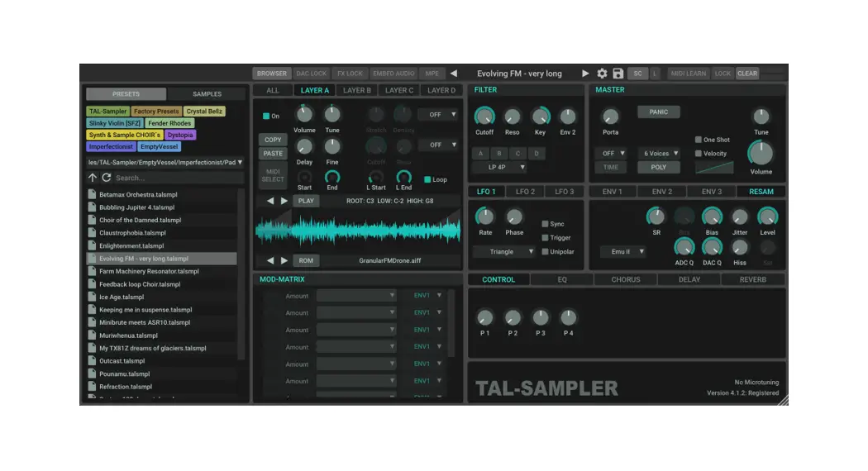Adjust the L Start loop knob
Screen dimensions: 868x471
376,177
